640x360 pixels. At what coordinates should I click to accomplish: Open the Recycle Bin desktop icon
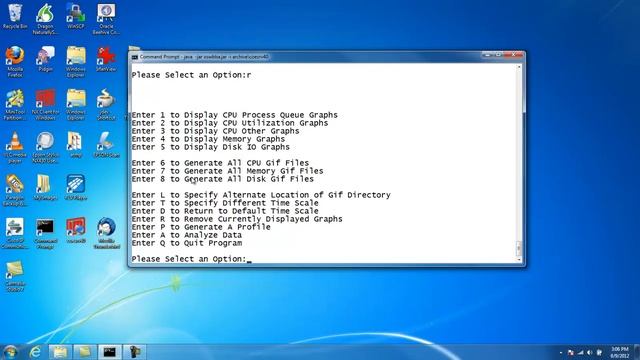(15, 16)
